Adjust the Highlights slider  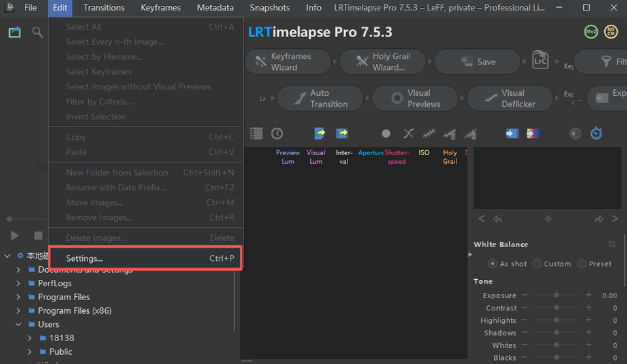pos(556,320)
